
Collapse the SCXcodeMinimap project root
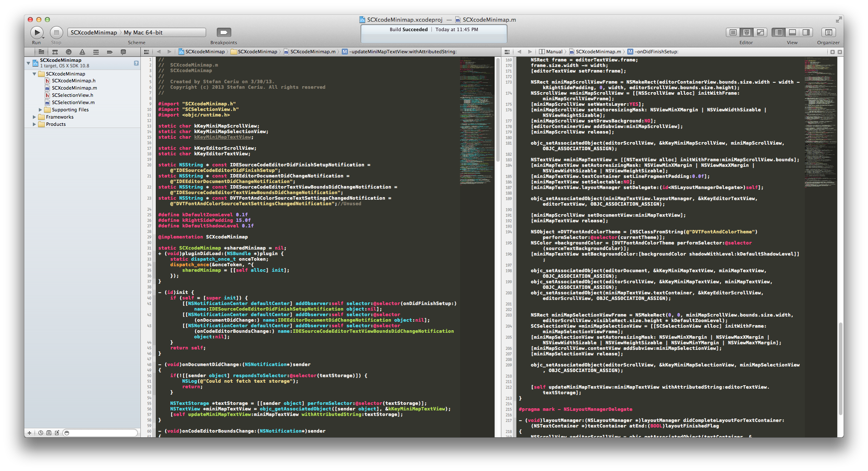click(x=29, y=63)
